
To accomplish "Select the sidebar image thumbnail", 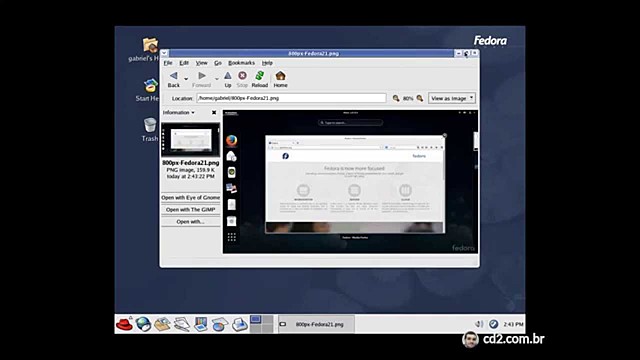I will [191, 140].
